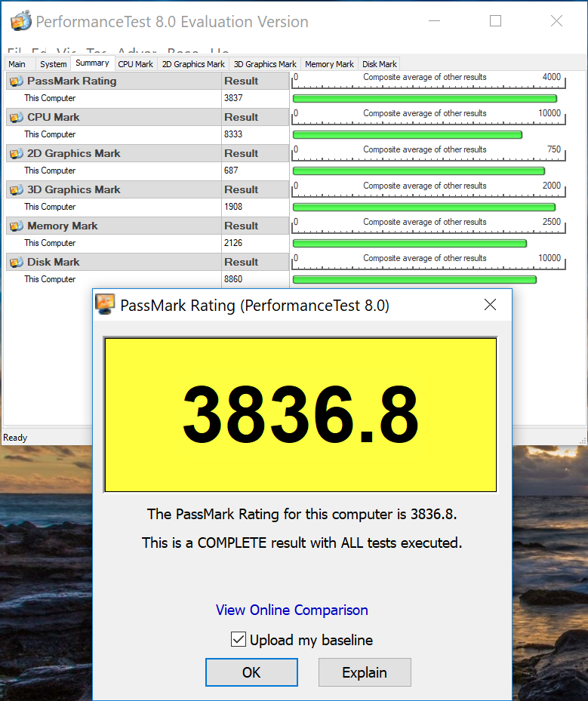Click the PassMark Rating green result bar
588x701 pixels.
[425, 99]
